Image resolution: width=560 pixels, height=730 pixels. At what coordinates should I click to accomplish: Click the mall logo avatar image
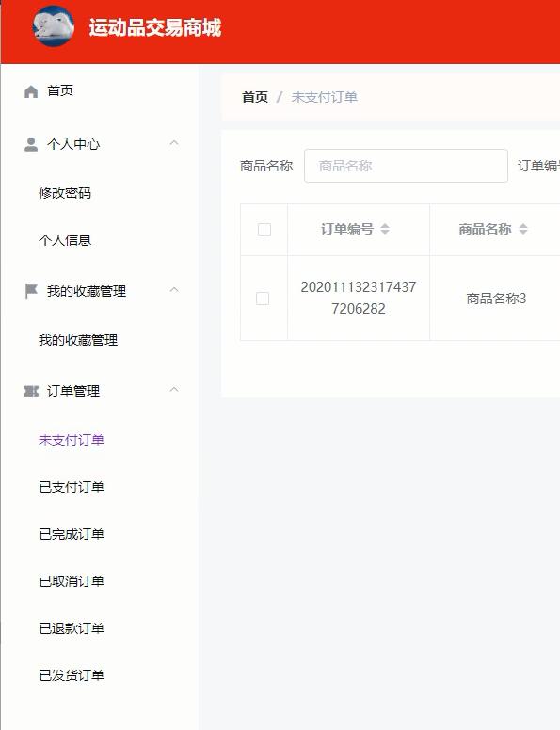[53, 26]
